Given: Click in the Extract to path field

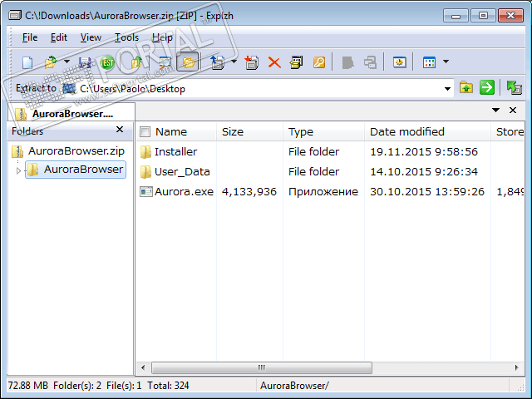Looking at the screenshot, I should coord(258,89).
